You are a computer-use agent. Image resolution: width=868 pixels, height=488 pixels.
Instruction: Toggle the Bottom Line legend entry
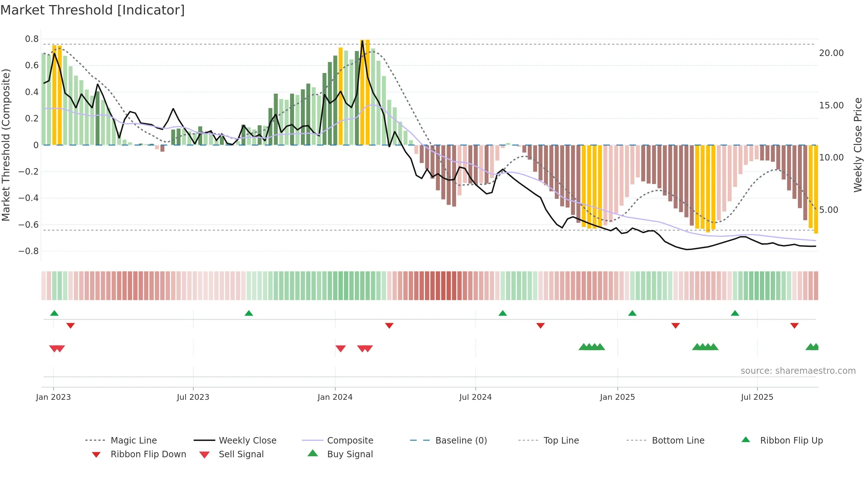(x=665, y=440)
